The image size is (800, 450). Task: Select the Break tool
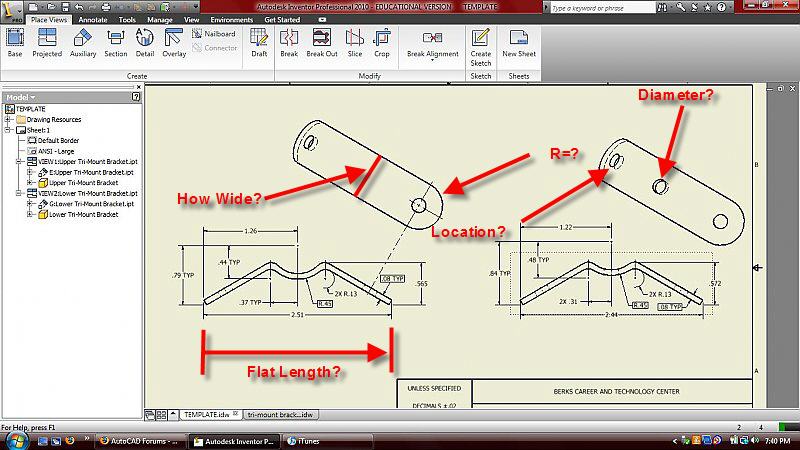tap(289, 43)
